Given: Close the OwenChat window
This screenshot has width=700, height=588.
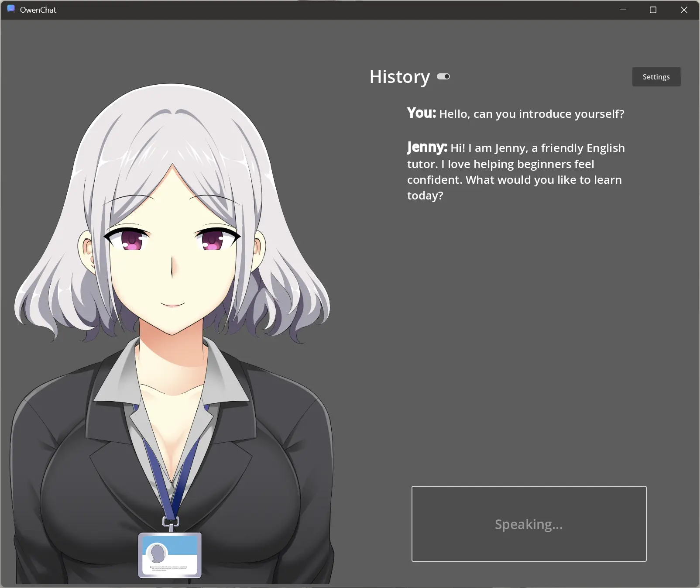Looking at the screenshot, I should coord(684,10).
